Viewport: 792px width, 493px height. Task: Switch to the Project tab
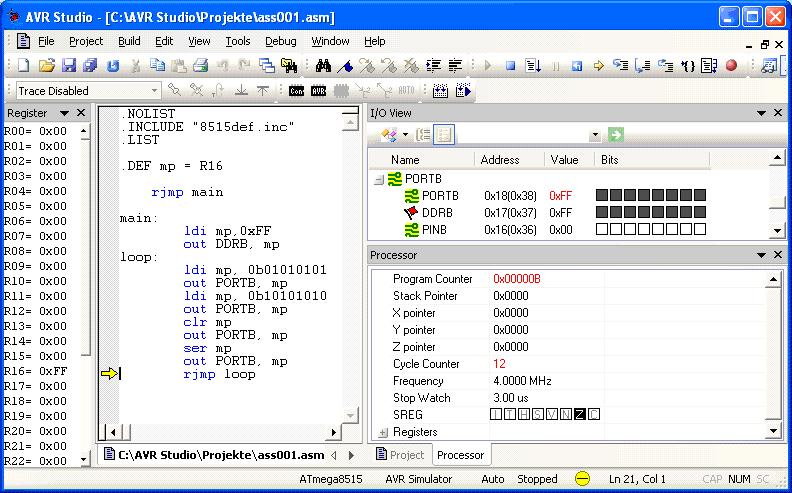click(400, 455)
